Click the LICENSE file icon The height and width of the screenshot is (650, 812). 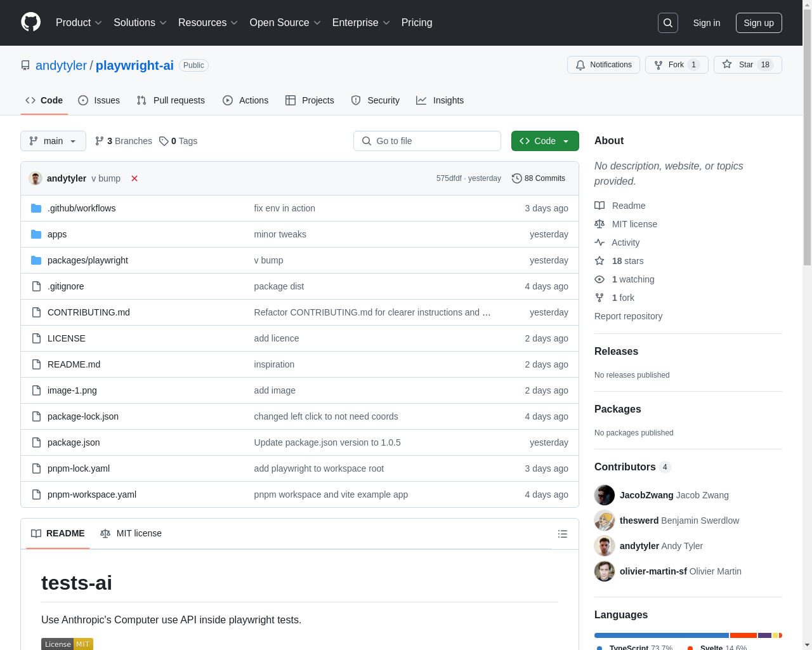[x=36, y=338]
